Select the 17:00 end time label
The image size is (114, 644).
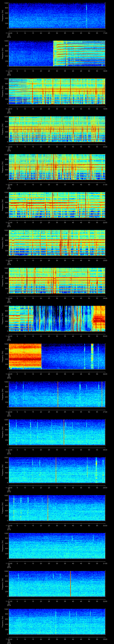[105, 33]
